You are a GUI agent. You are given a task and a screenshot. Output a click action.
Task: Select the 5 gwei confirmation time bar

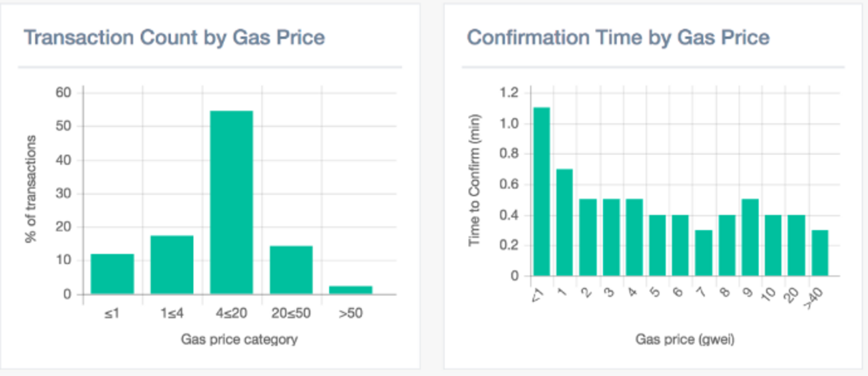(657, 245)
